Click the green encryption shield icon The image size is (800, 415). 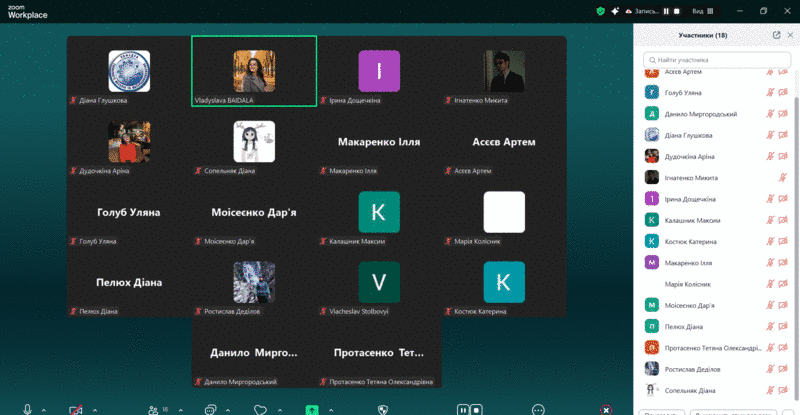click(x=601, y=11)
